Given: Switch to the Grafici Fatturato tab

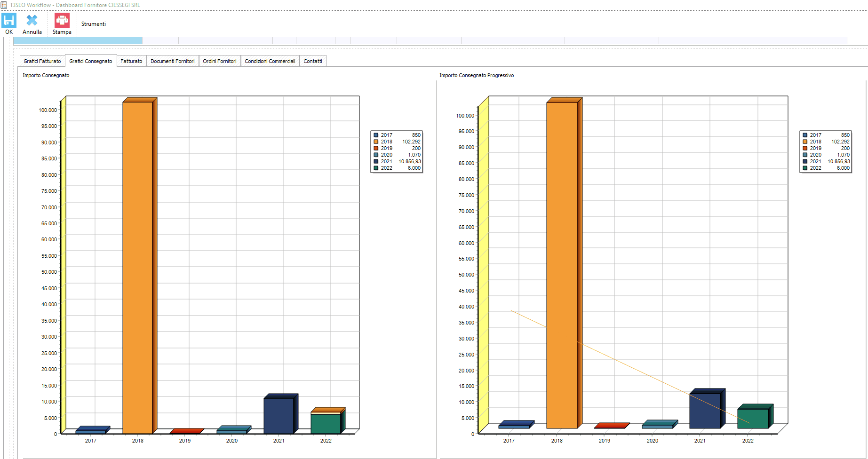Looking at the screenshot, I should [x=42, y=61].
